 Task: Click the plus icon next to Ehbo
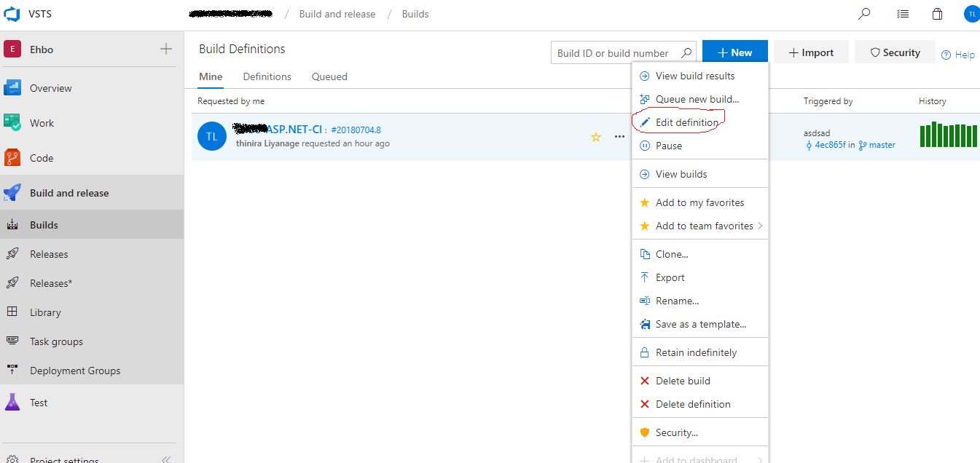(x=166, y=50)
